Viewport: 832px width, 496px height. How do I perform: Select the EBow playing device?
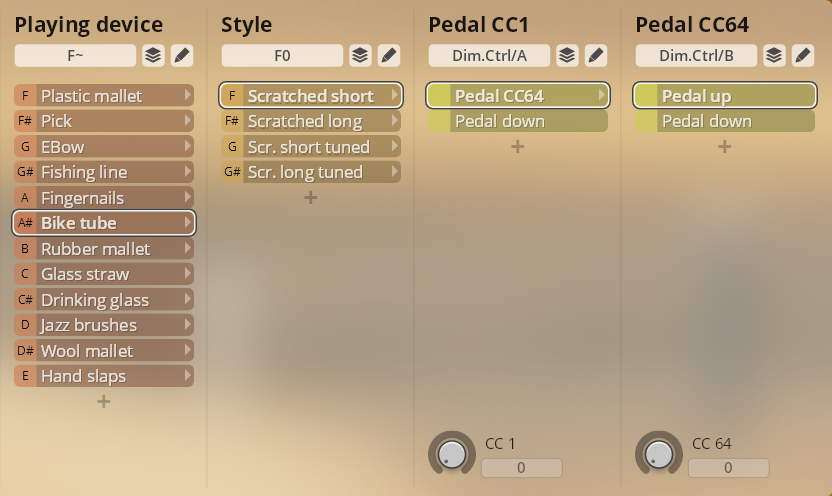[x=104, y=147]
